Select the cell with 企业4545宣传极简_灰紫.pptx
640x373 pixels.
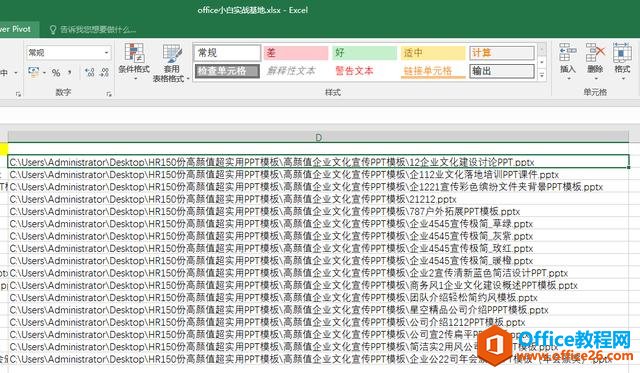(318, 236)
